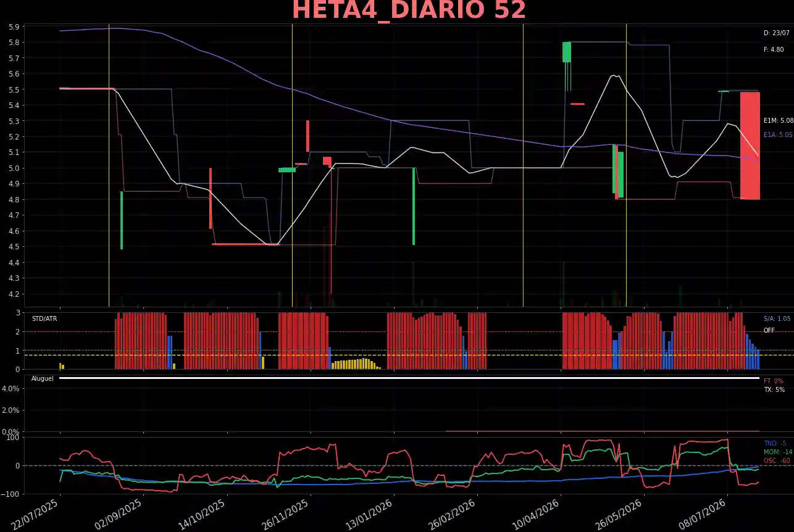Click the 5.5 price axis label
Image resolution: width=794 pixels, height=532 pixels.
(x=14, y=89)
